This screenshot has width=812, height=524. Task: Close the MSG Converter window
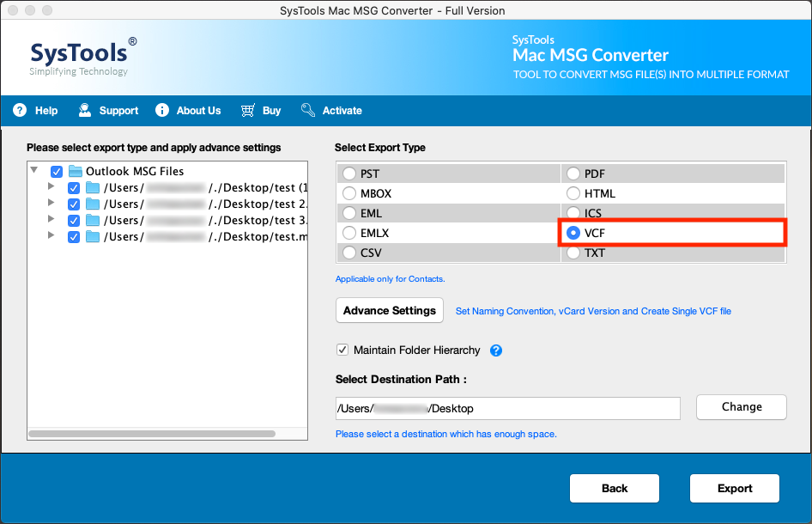click(13, 10)
